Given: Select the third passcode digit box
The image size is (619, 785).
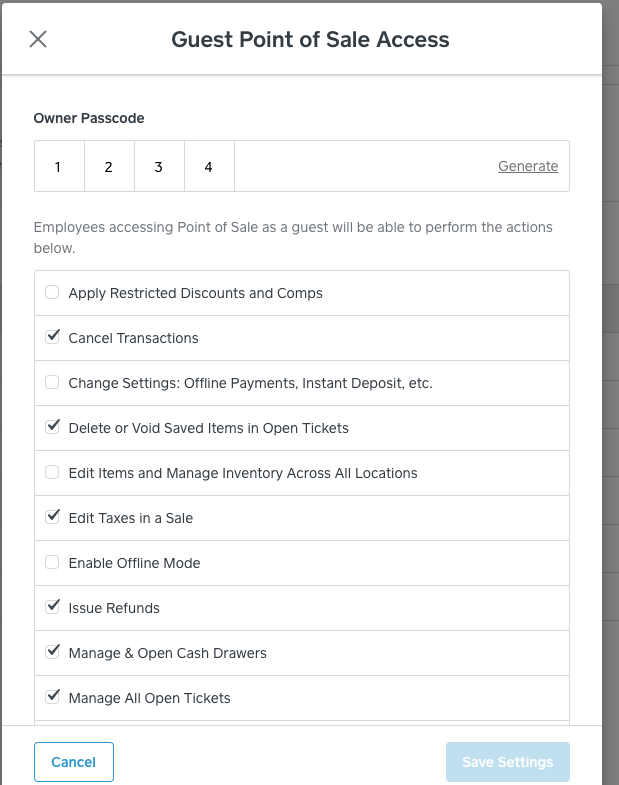Looking at the screenshot, I should (x=159, y=166).
